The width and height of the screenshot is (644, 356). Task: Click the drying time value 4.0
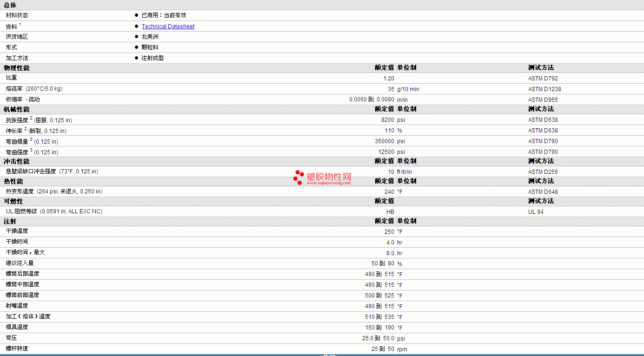(390, 243)
